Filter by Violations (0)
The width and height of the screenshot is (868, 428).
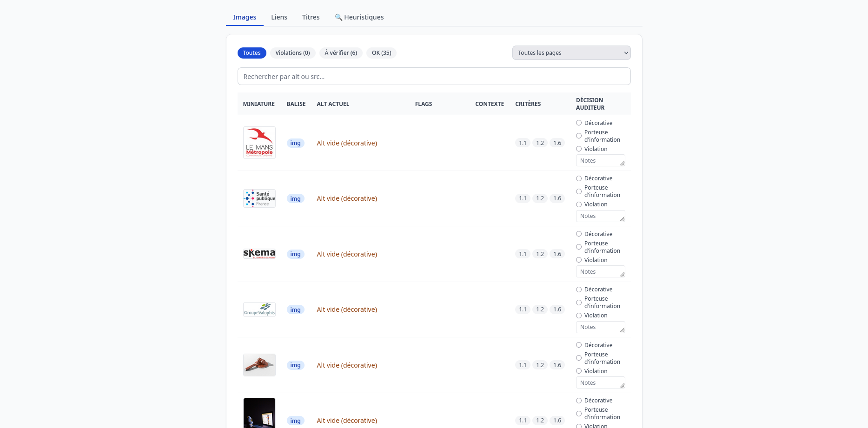292,53
